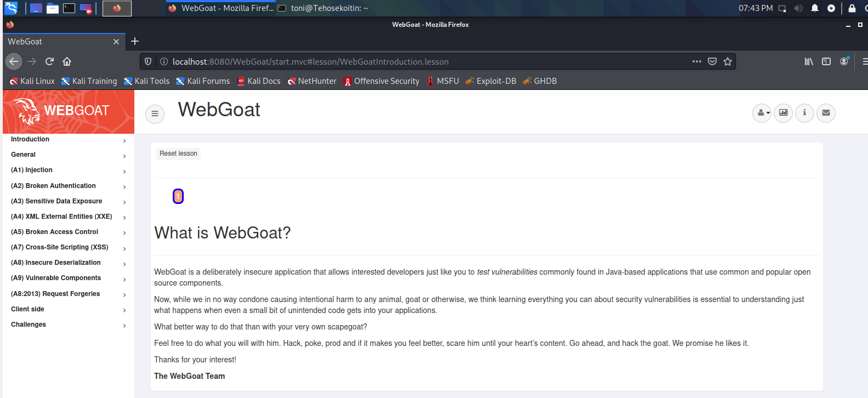Switch to the toni@Tehosekoitin terminal window

click(x=323, y=8)
